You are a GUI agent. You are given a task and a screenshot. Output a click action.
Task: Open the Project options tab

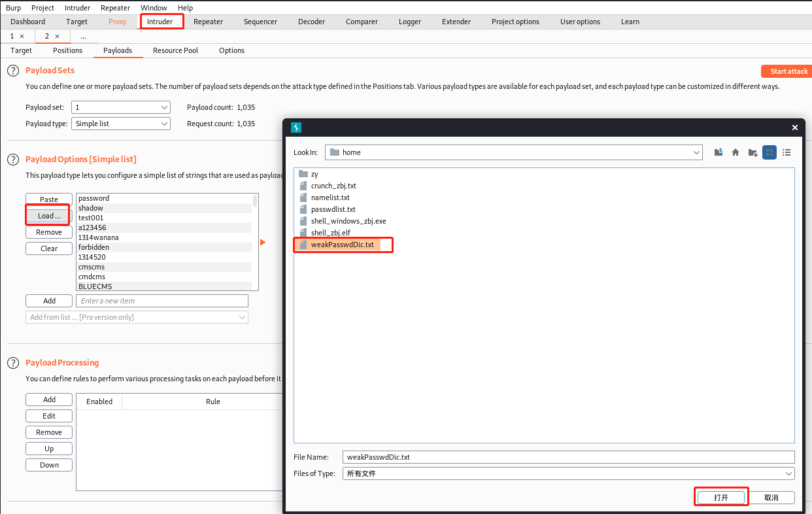[516, 22]
